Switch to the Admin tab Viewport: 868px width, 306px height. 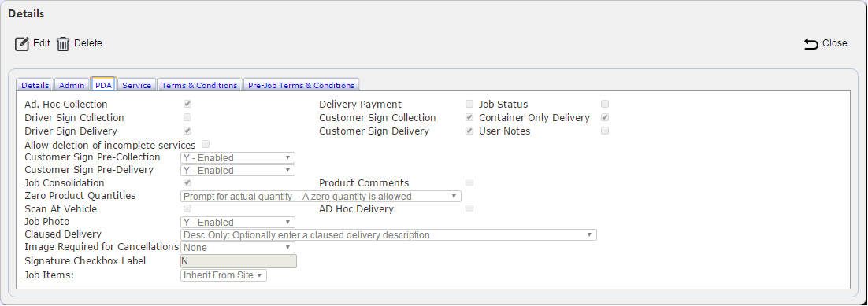72,85
